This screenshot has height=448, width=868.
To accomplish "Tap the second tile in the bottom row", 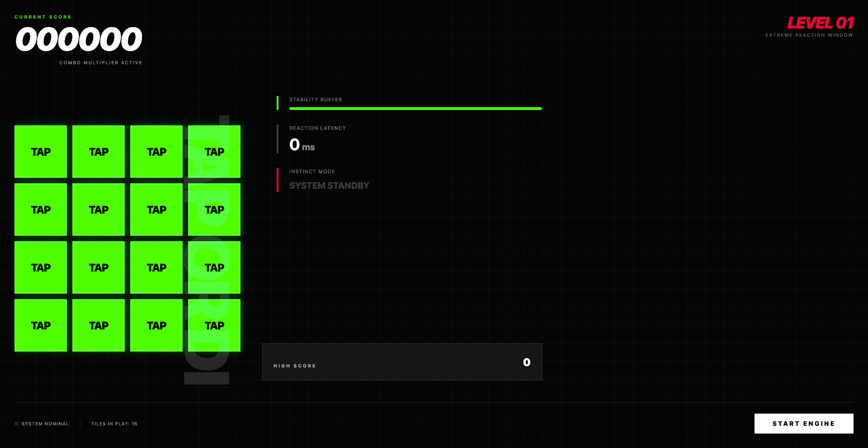I will click(99, 325).
